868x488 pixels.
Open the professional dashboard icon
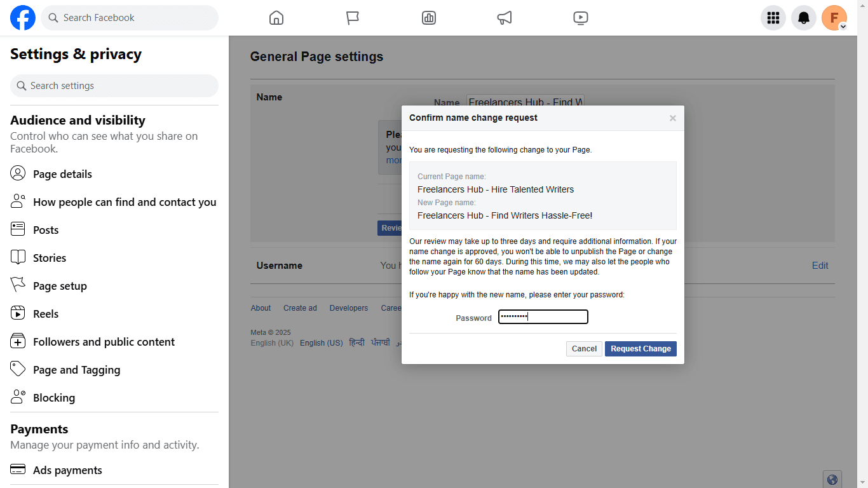428,17
